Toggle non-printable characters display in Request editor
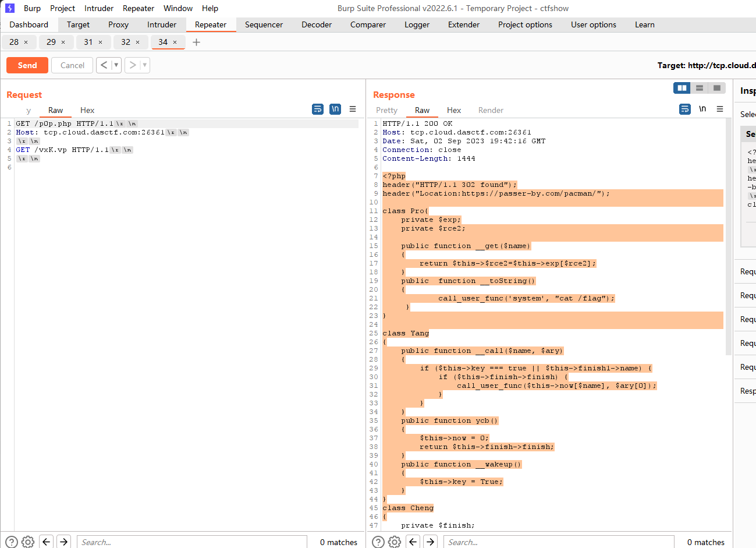 tap(335, 109)
